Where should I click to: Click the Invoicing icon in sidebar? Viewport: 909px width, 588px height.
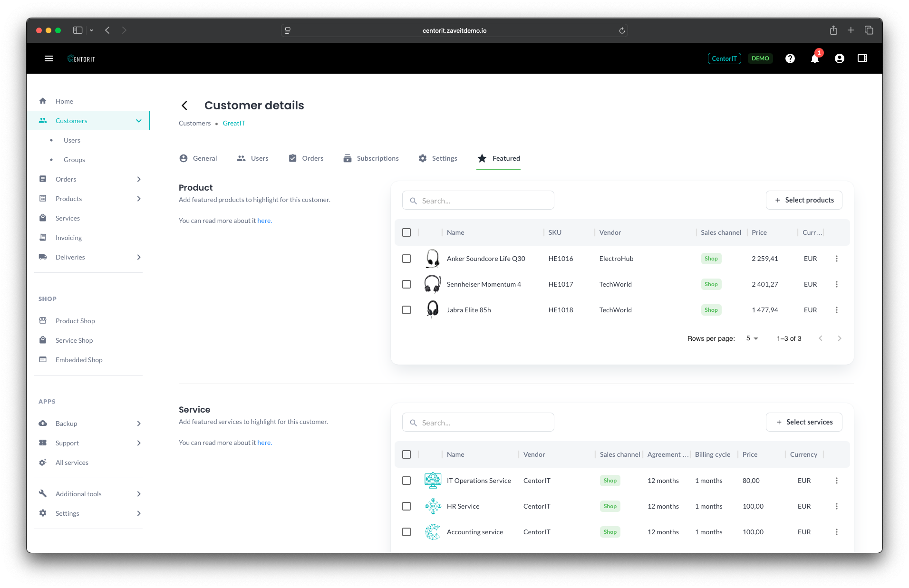click(x=43, y=237)
